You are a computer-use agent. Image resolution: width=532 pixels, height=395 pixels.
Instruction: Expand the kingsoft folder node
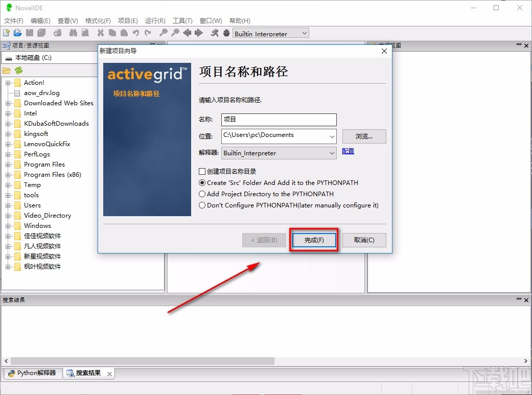8,134
